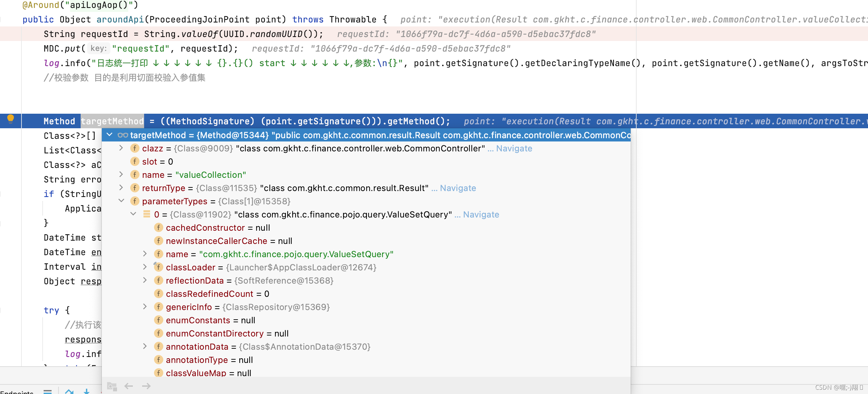Viewport: 868px width, 394px height.
Task: Click the aroundApi method name
Action: (x=120, y=20)
